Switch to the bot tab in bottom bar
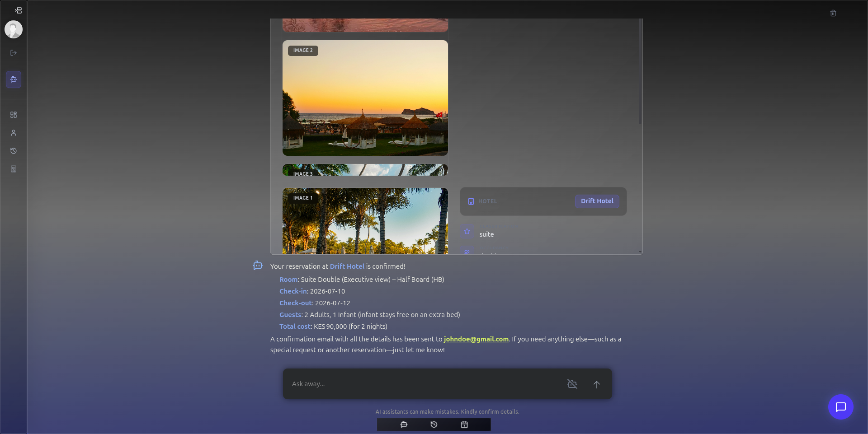The image size is (868, 434). (404, 425)
